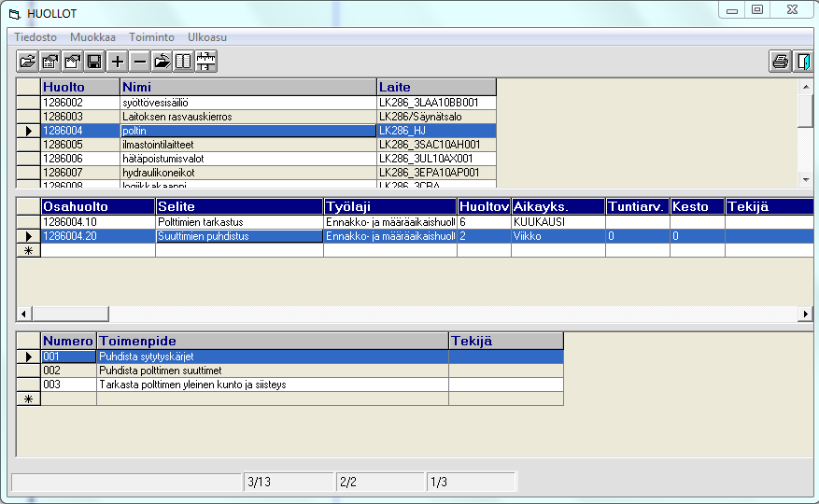This screenshot has height=504, width=819.
Task: Click the row selector of 001 Puhdista sytytyskärjet
Action: (x=29, y=357)
